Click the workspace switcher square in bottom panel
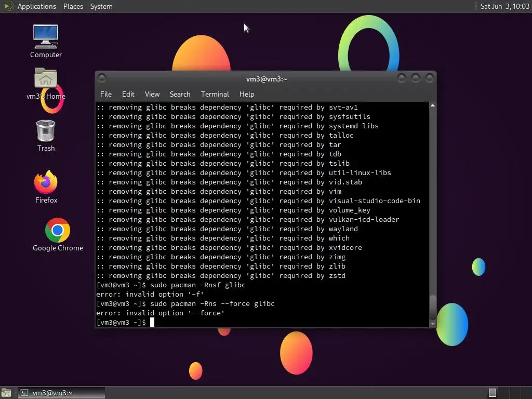The width and height of the screenshot is (532, 399). pos(493,393)
